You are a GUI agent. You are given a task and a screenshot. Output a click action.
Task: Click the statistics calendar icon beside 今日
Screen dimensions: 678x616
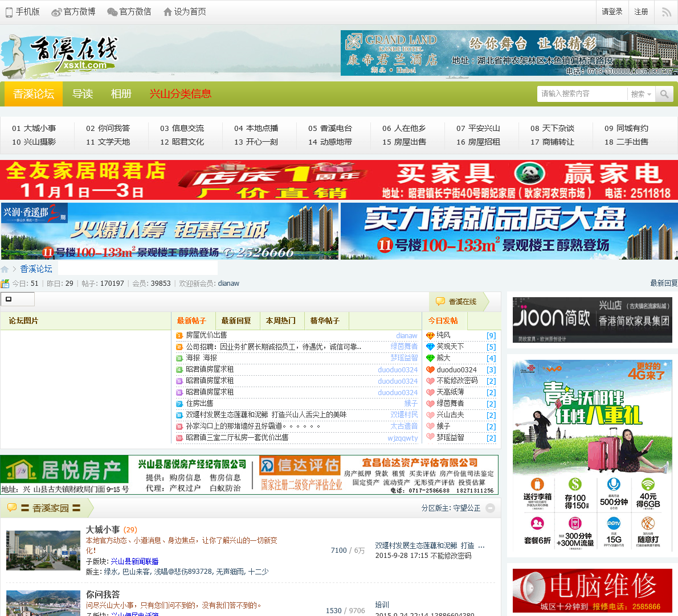[5, 284]
